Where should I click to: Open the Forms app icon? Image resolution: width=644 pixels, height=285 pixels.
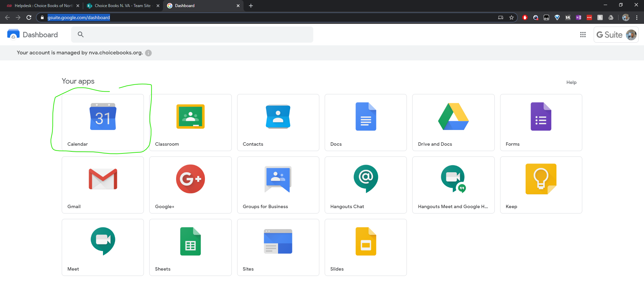coord(541,116)
